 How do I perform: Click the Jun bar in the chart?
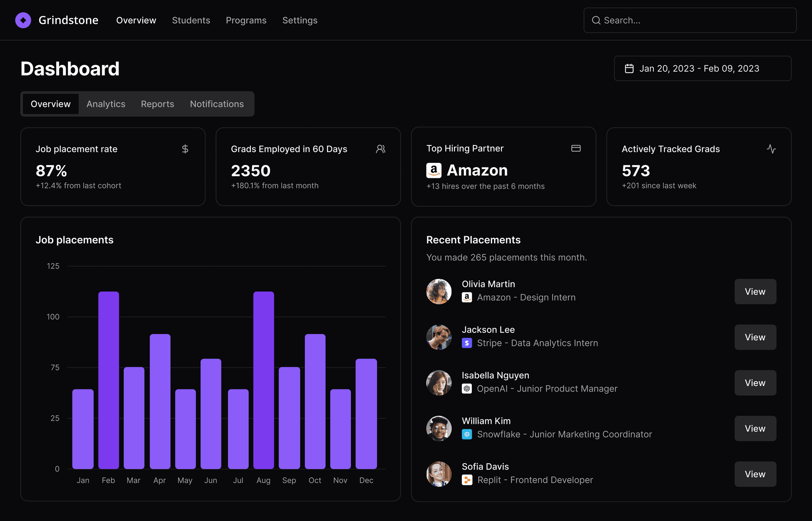point(211,414)
